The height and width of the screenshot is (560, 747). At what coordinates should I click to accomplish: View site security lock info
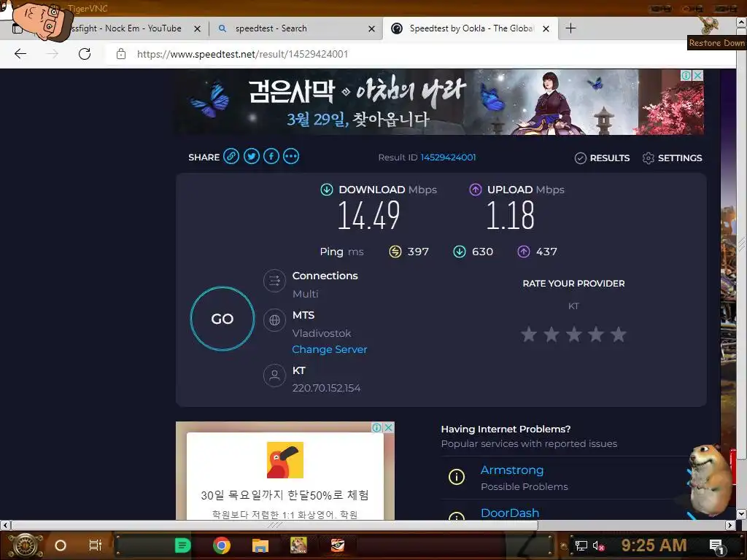tap(121, 54)
